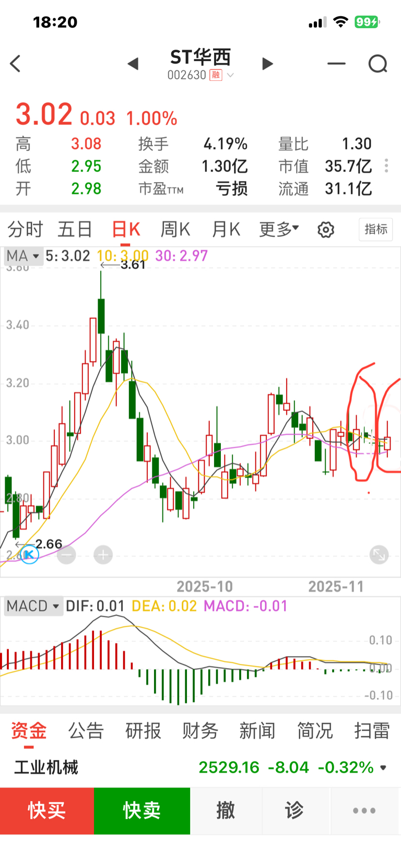
Task: Tap the 18:20 clock in status bar
Action: click(55, 22)
